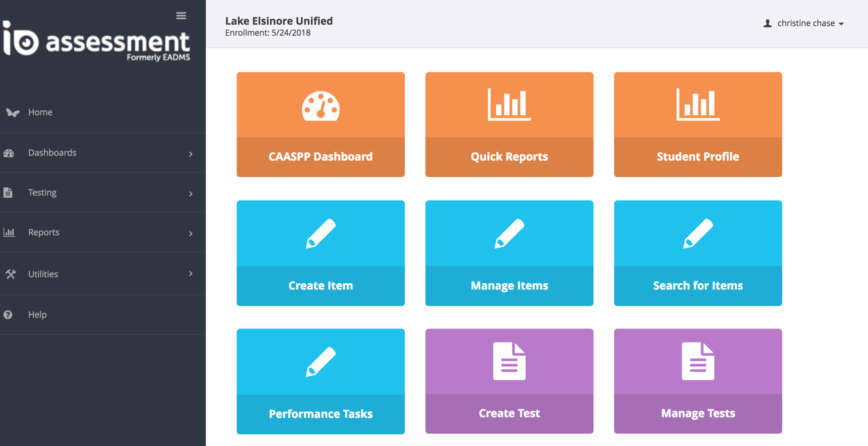Expand the Reports menu arrow
The height and width of the screenshot is (446, 868).
click(x=191, y=234)
